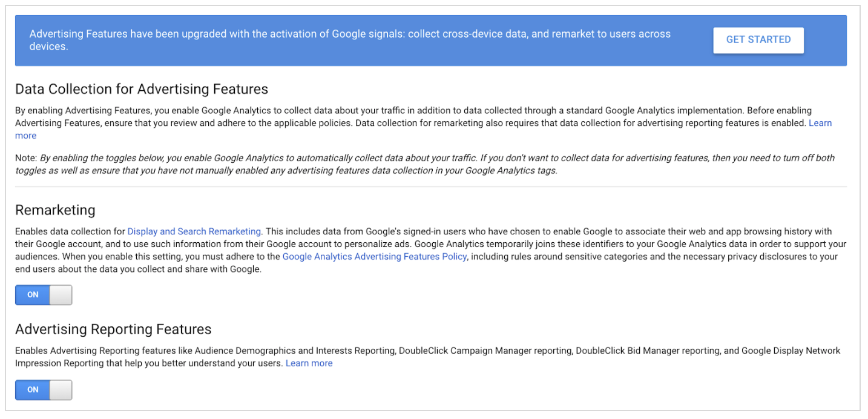Viewport: 868px width, 419px height.
Task: Click the Advertising Reporting Features heading
Action: tap(113, 329)
